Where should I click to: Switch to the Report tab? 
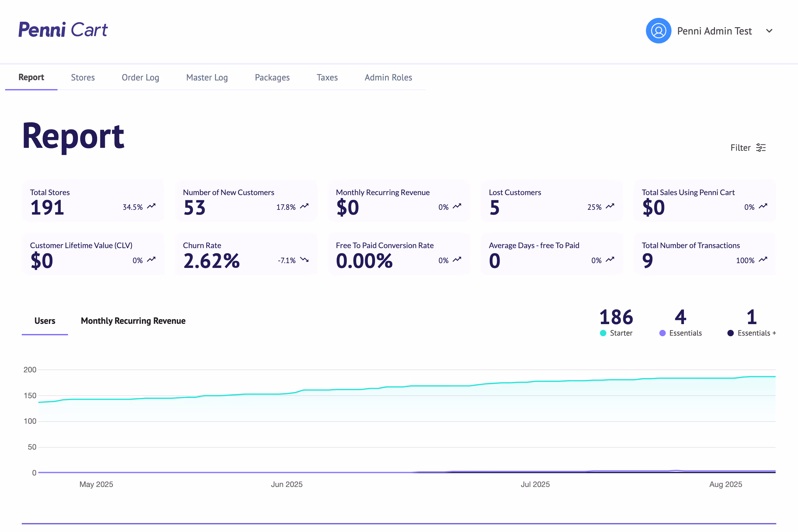coord(31,77)
